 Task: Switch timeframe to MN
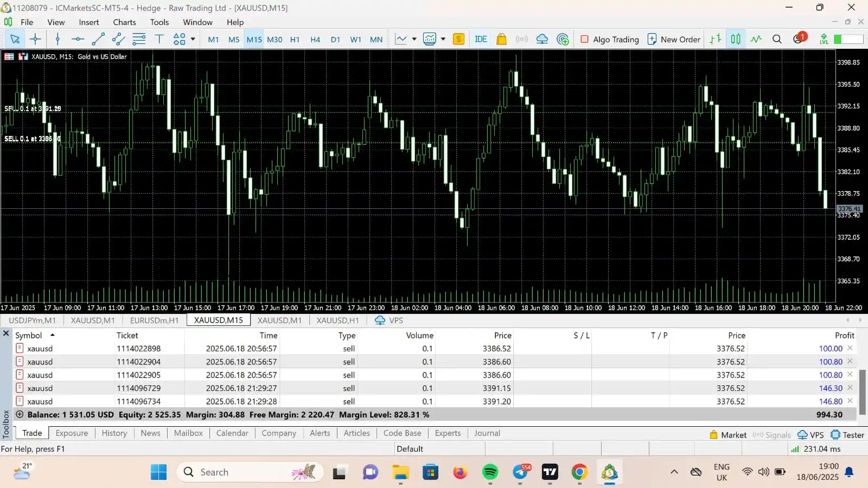click(x=376, y=39)
